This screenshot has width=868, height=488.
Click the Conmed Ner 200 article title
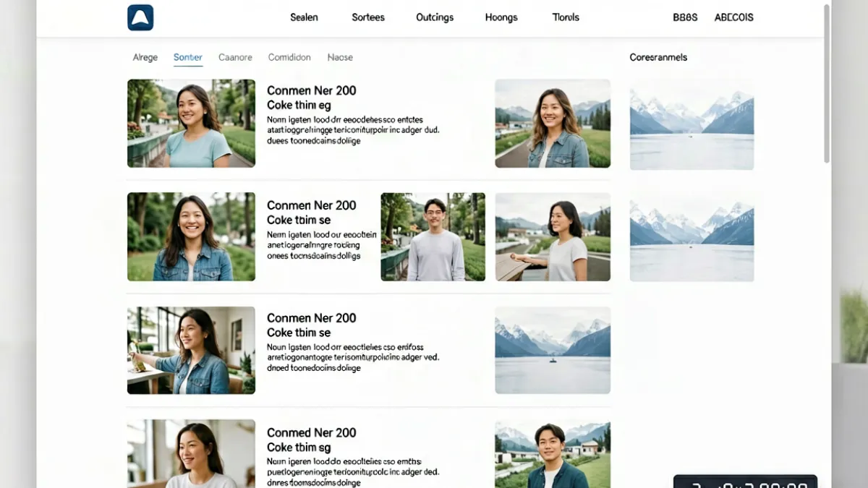click(x=312, y=432)
